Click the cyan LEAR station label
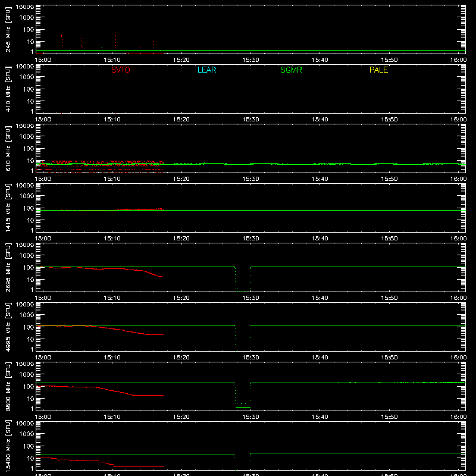Screen dimensions: 476x476 [x=206, y=70]
